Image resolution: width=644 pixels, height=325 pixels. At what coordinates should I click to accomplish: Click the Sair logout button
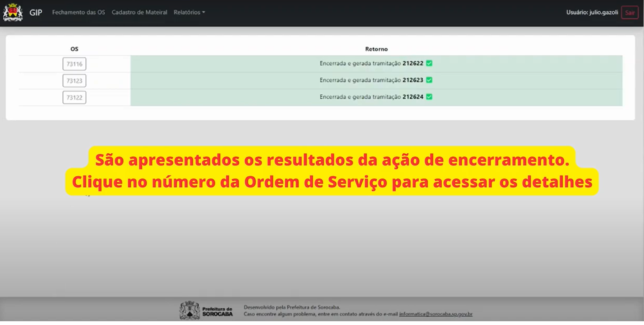point(630,13)
